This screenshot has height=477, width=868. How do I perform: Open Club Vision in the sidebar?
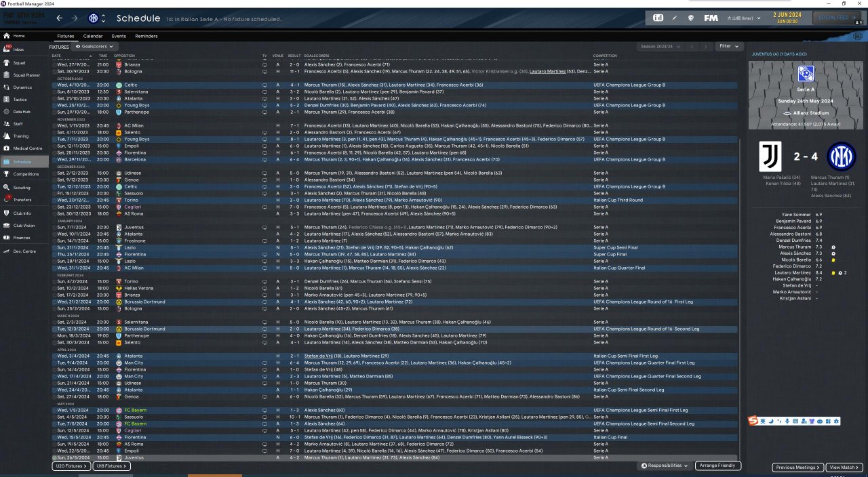click(x=24, y=225)
